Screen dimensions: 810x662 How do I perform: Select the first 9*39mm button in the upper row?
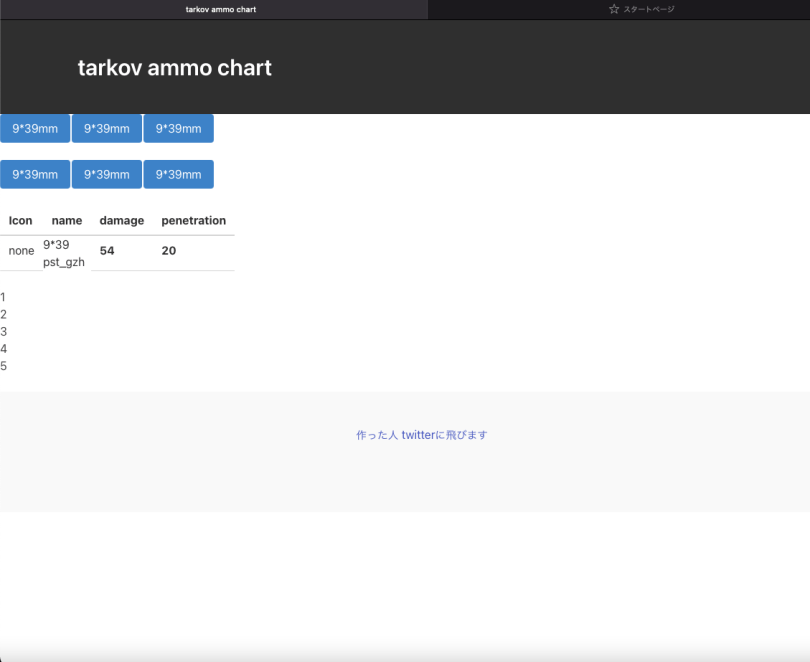[x=35, y=129]
